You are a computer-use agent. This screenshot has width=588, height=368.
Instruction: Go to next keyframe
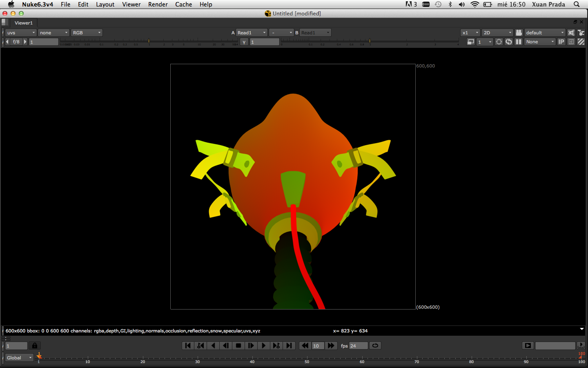276,346
